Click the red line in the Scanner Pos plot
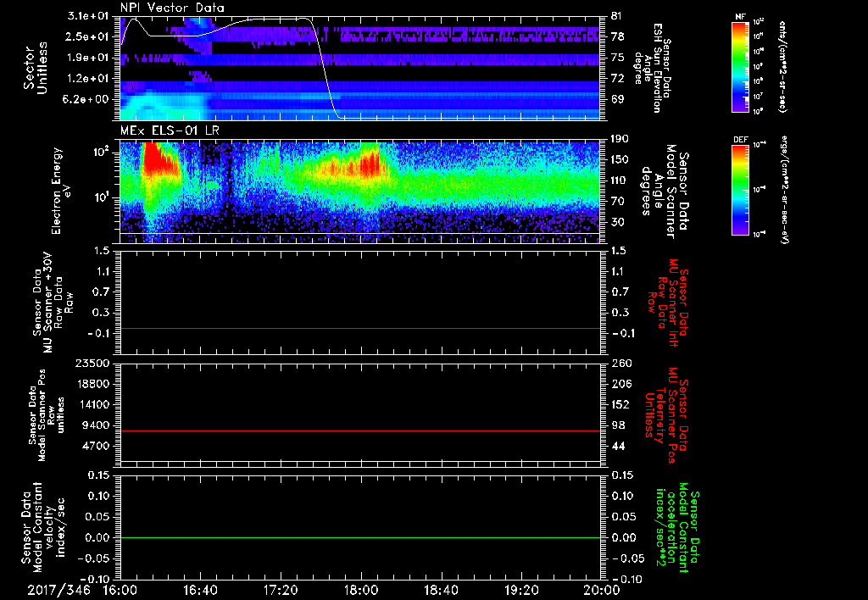This screenshot has height=600, width=868. pyautogui.click(x=359, y=431)
